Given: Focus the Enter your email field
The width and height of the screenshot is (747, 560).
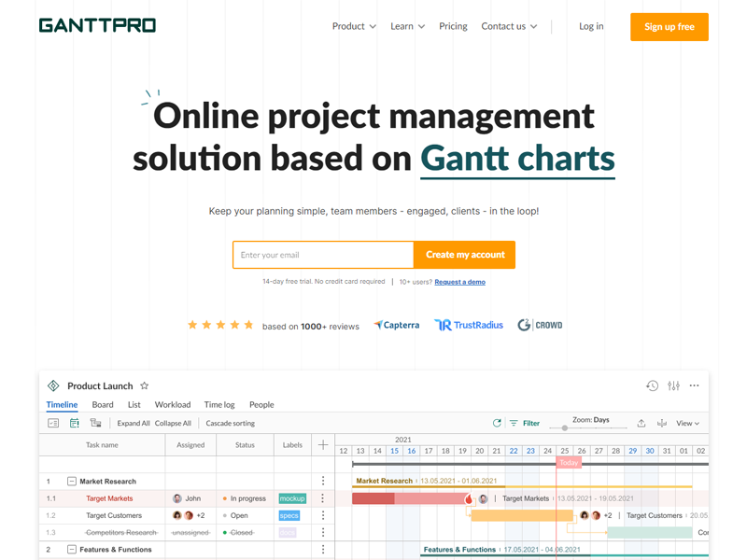Looking at the screenshot, I should coord(323,255).
